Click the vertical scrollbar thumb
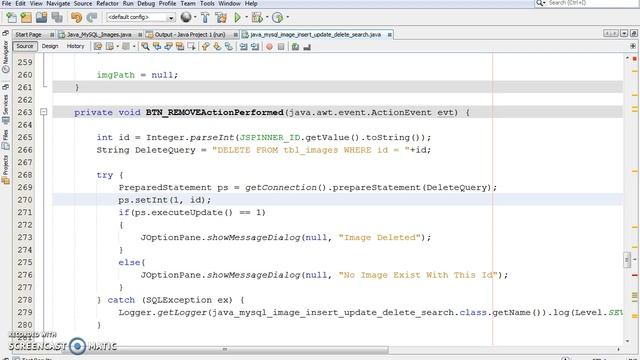640x360 pixels. (x=627, y=260)
